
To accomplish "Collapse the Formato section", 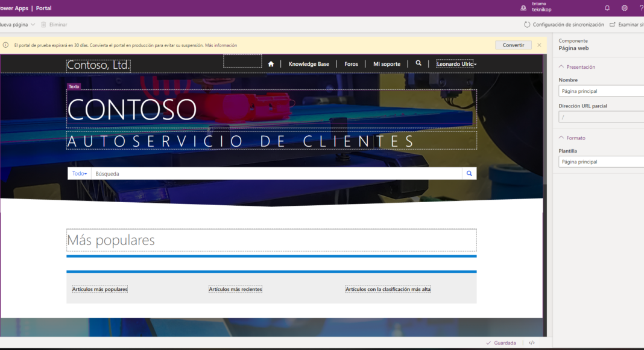I will [x=561, y=138].
